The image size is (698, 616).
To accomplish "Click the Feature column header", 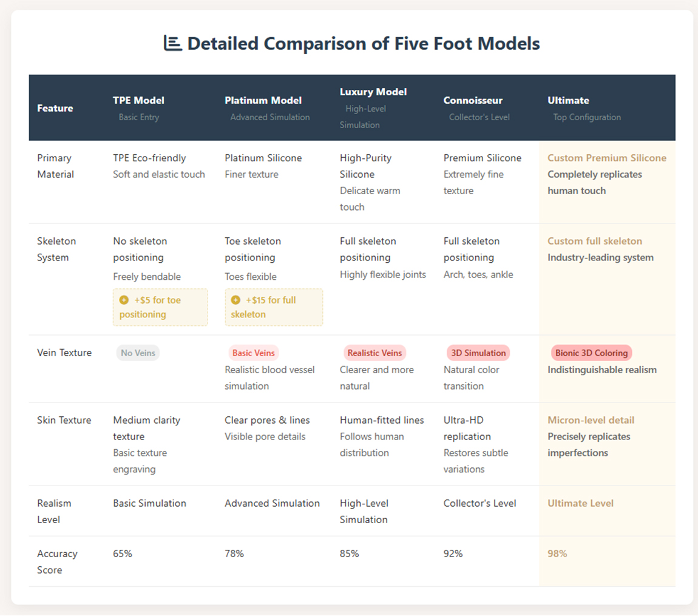I will [x=55, y=108].
